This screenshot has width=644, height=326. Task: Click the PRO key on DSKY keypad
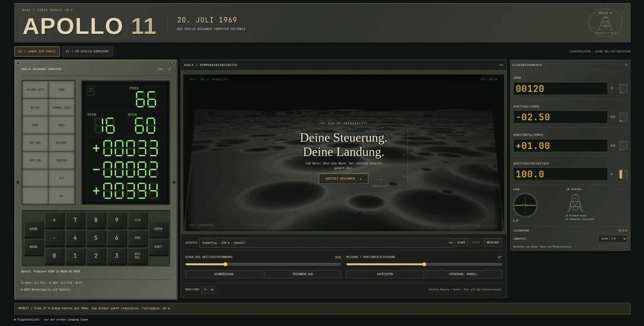point(138,238)
